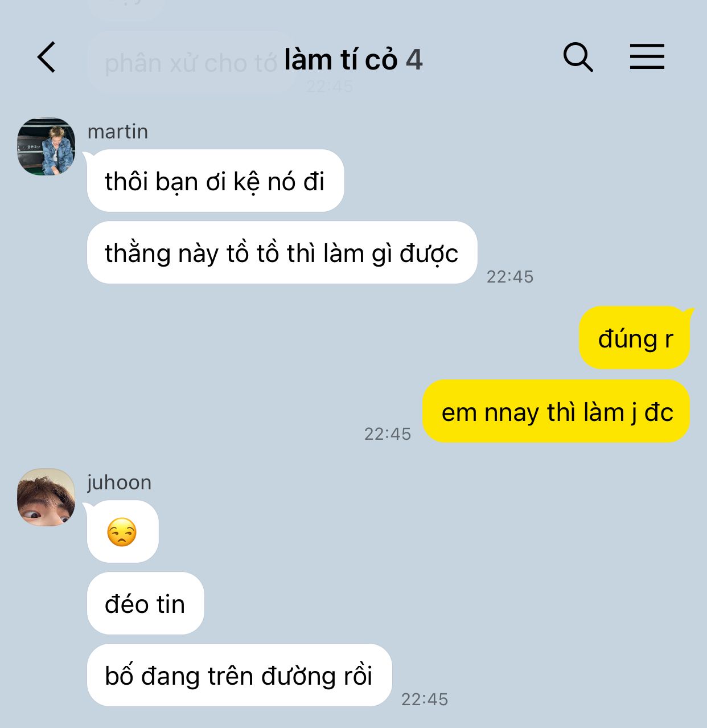Tap juhoon's profile avatar
Image resolution: width=707 pixels, height=728 pixels.
tap(46, 497)
